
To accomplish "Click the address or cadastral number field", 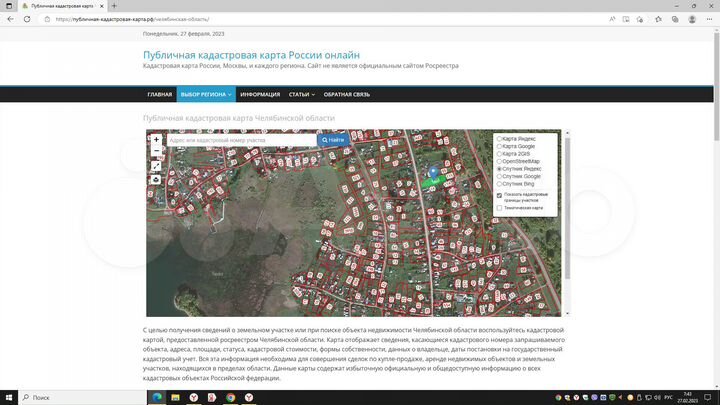I will tap(242, 140).
